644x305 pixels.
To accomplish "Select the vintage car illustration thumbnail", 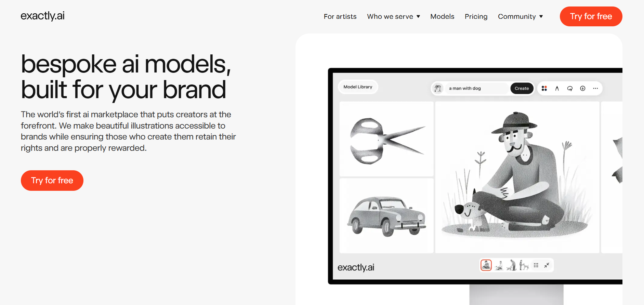I will [x=386, y=216].
